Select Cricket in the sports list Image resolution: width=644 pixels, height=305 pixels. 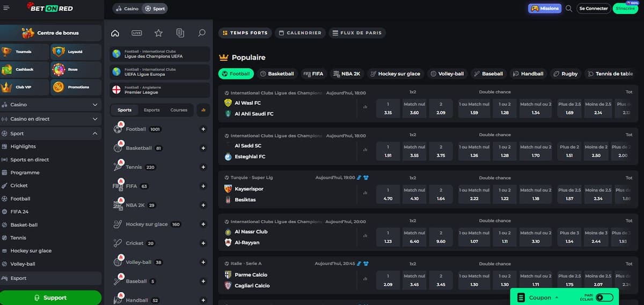tap(134, 243)
